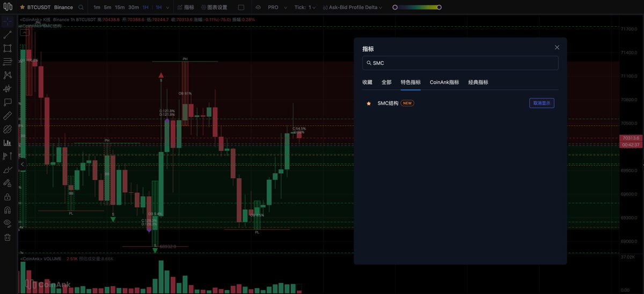Open 图表设置 chart settings
Image resolution: width=644 pixels, height=294 pixels.
click(214, 8)
